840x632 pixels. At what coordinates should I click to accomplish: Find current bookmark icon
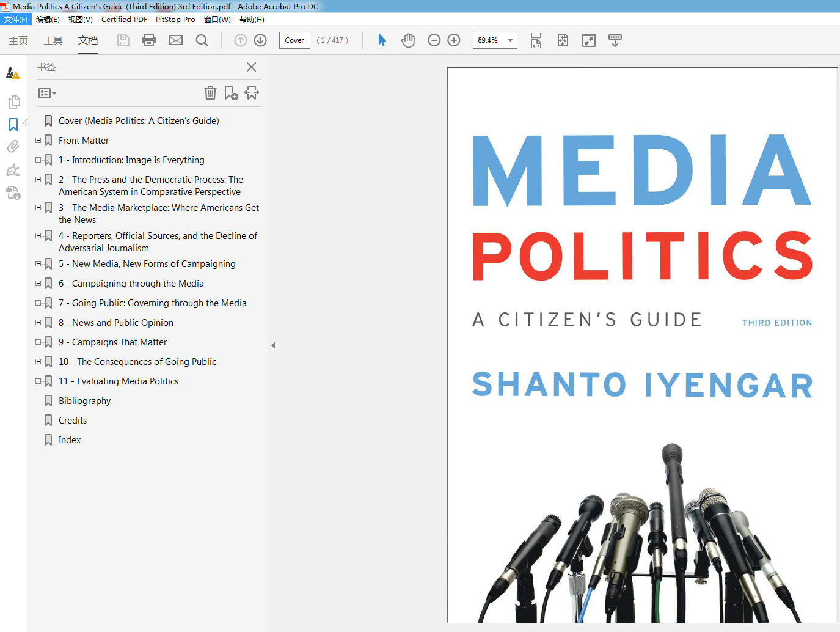(252, 93)
